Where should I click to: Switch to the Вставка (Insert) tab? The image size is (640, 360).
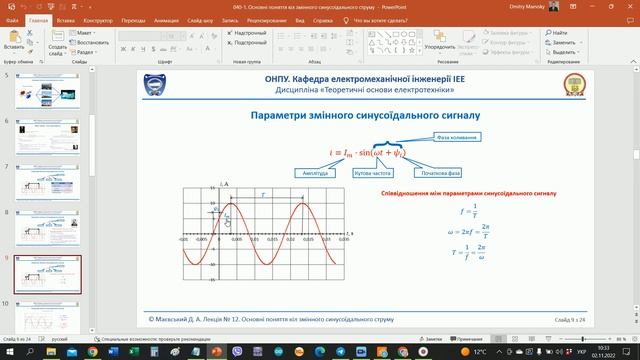(66, 20)
